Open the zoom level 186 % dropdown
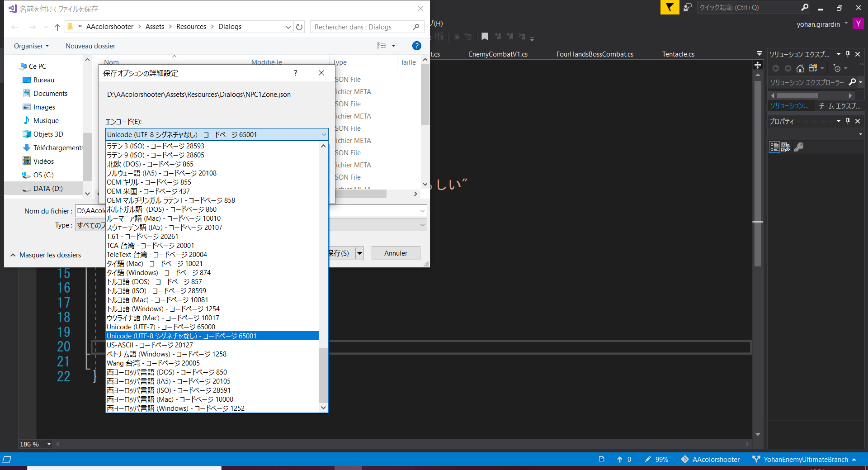This screenshot has width=868, height=470. (49, 444)
